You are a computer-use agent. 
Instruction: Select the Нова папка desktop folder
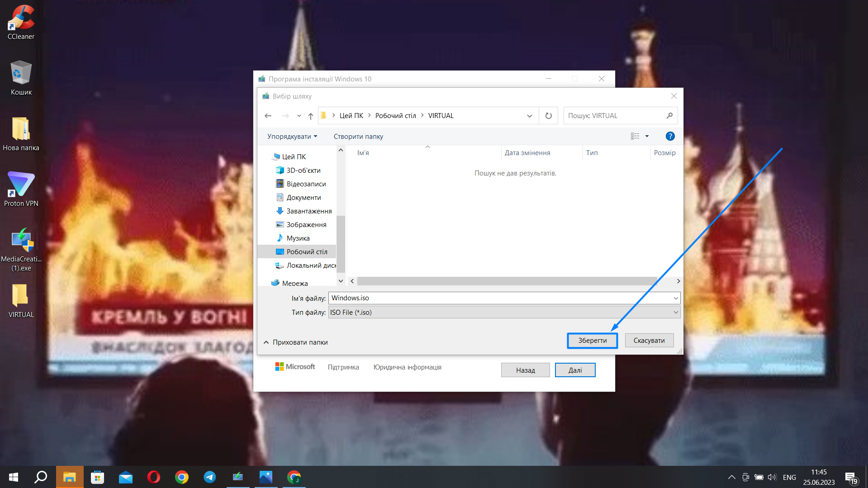coord(21,134)
